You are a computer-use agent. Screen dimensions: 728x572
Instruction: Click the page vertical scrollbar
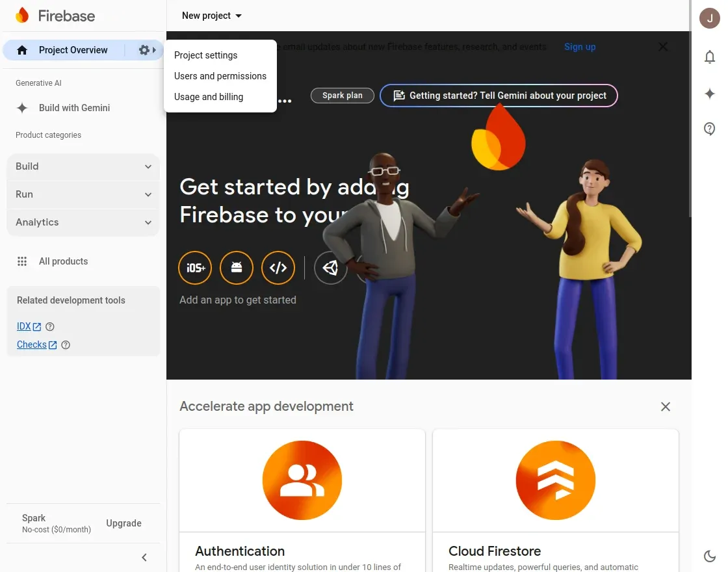click(x=690, y=109)
